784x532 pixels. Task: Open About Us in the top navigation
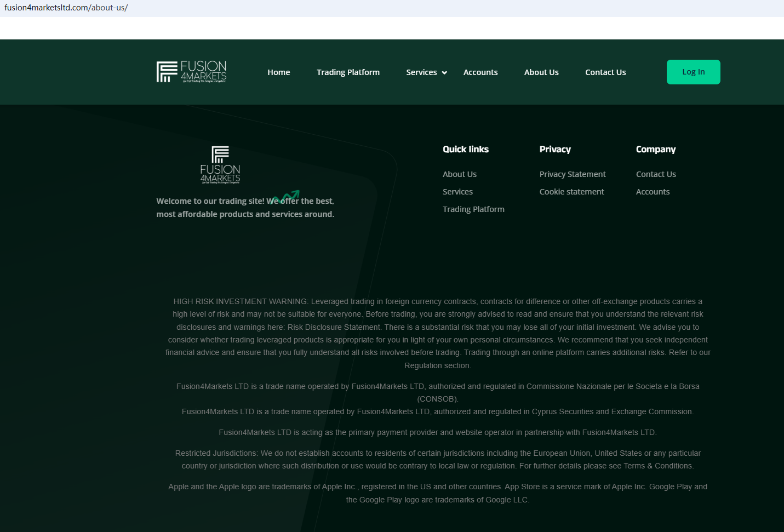pos(541,72)
